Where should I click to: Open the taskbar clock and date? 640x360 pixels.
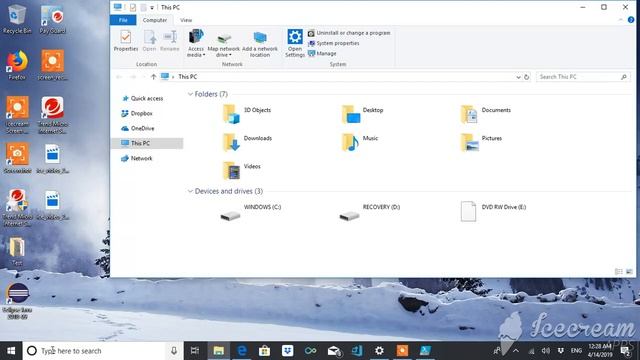point(600,351)
